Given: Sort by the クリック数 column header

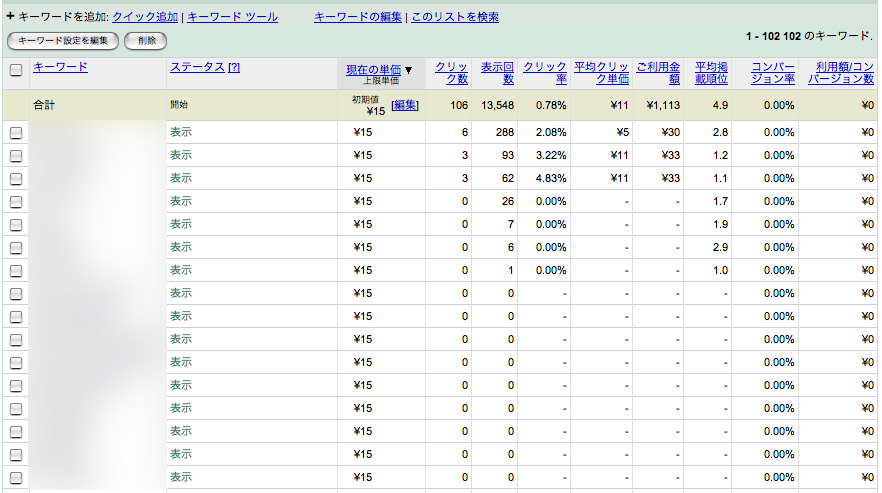Looking at the screenshot, I should click(x=451, y=72).
